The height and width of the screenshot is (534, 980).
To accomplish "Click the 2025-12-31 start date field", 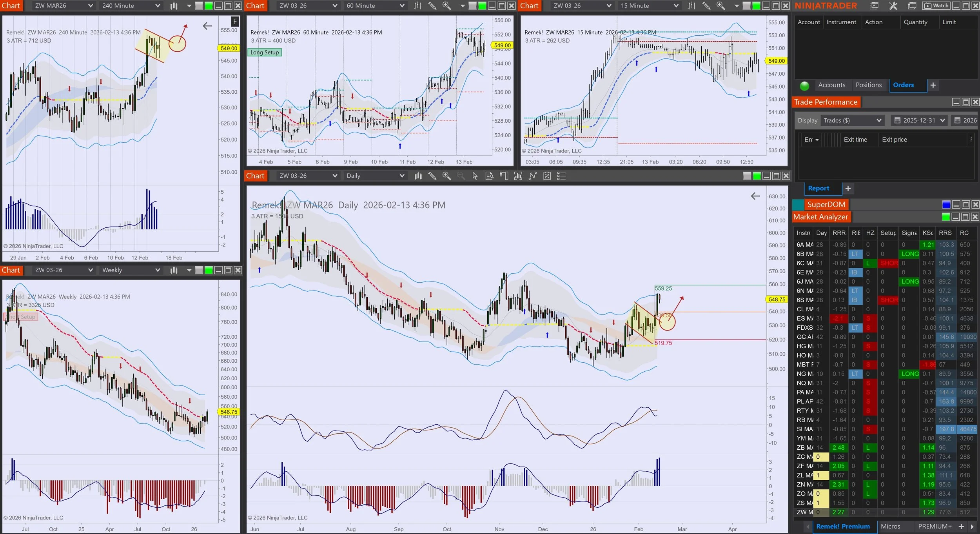I will (x=919, y=120).
